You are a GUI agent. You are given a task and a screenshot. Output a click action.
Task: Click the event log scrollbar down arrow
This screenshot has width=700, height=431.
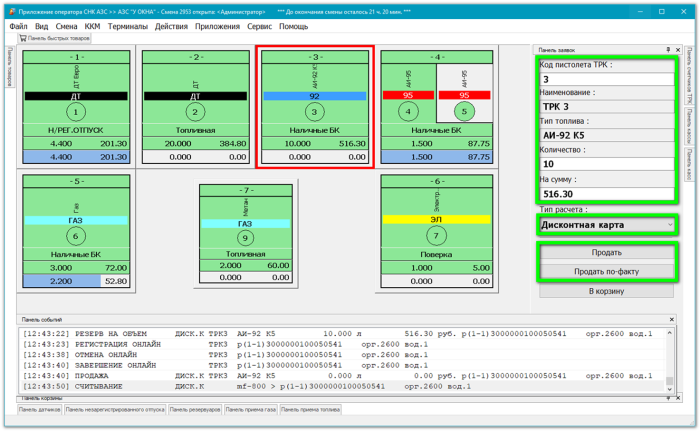tap(669, 389)
